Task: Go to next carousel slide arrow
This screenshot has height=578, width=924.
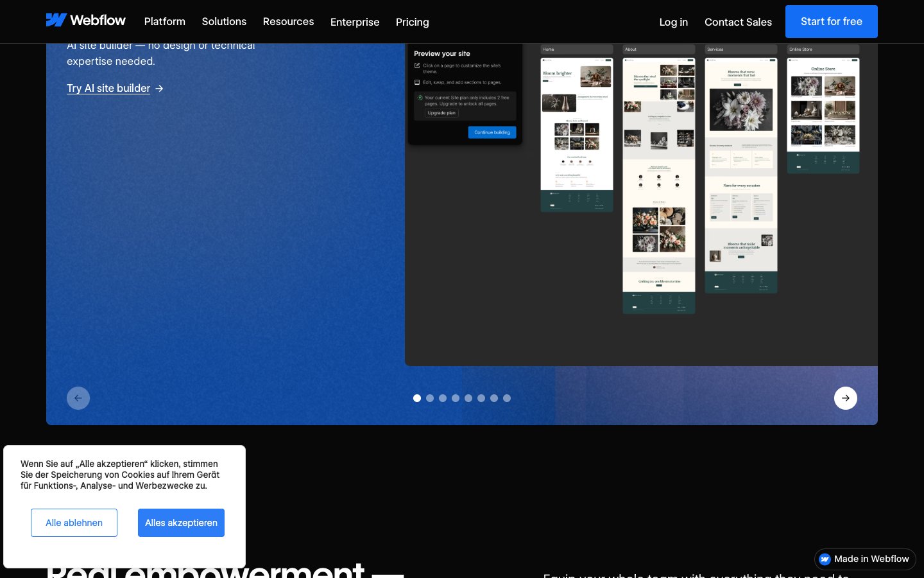Action: point(845,398)
